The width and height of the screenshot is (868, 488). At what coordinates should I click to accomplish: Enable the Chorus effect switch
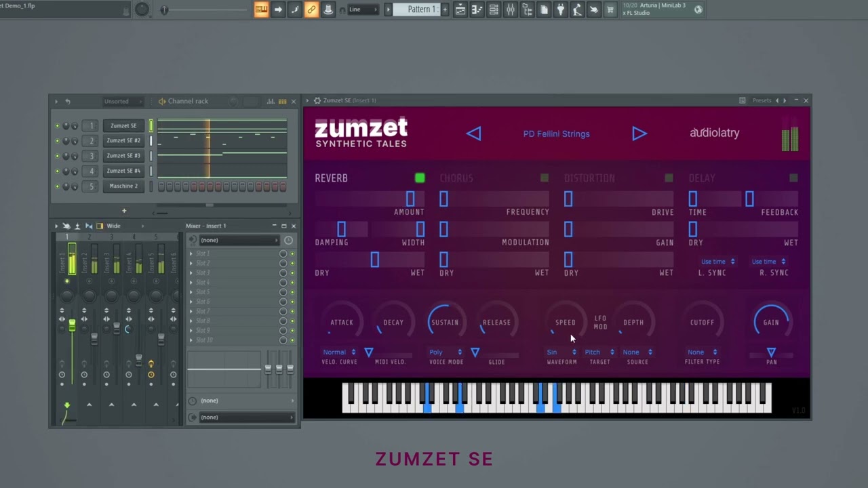point(545,178)
